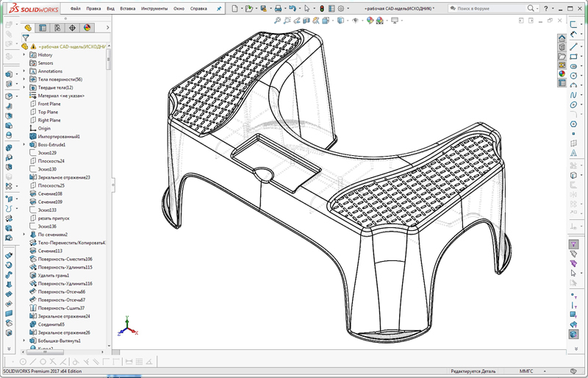
Task: Select the Sensors tree item
Action: [46, 63]
